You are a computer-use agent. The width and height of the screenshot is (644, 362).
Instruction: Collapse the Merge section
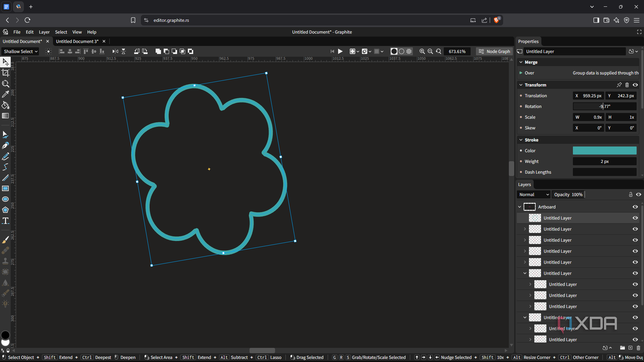click(521, 62)
